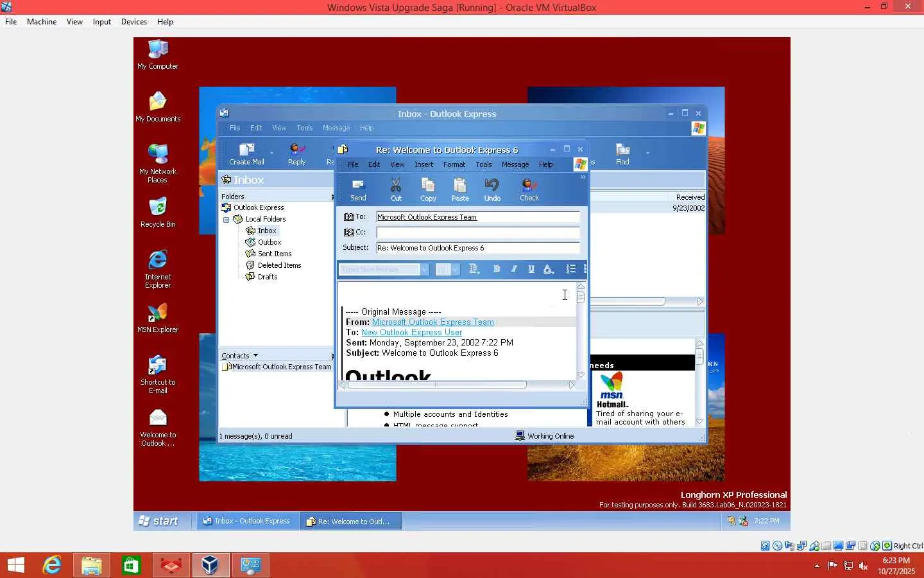Screen dimensions: 924x578
Task: Click into the Cc: input field
Action: tap(477, 232)
